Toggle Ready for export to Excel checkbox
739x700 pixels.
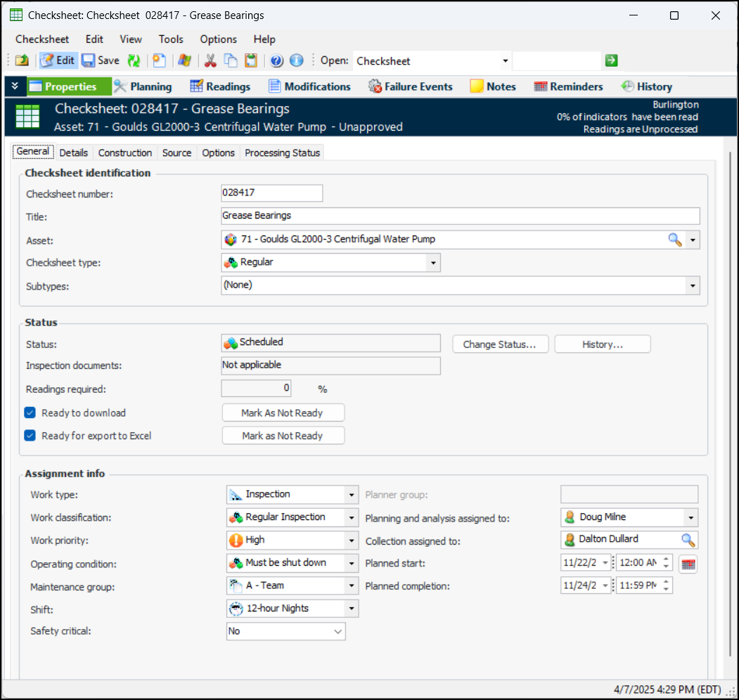(30, 436)
